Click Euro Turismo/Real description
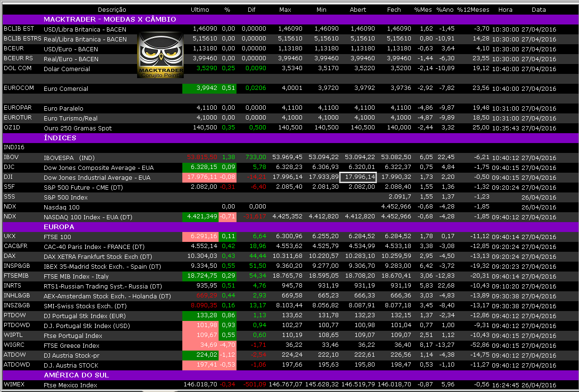 coord(71,118)
